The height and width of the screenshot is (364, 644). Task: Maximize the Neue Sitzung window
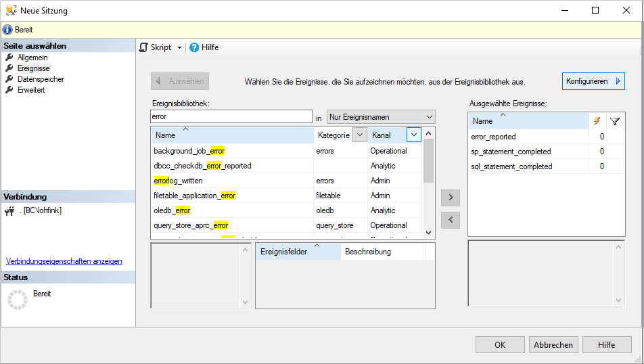tap(595, 10)
